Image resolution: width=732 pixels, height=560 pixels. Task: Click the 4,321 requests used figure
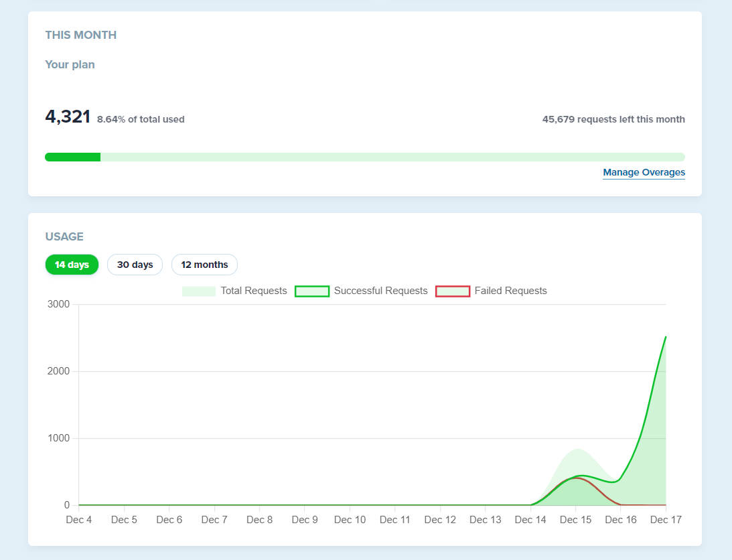(x=68, y=117)
